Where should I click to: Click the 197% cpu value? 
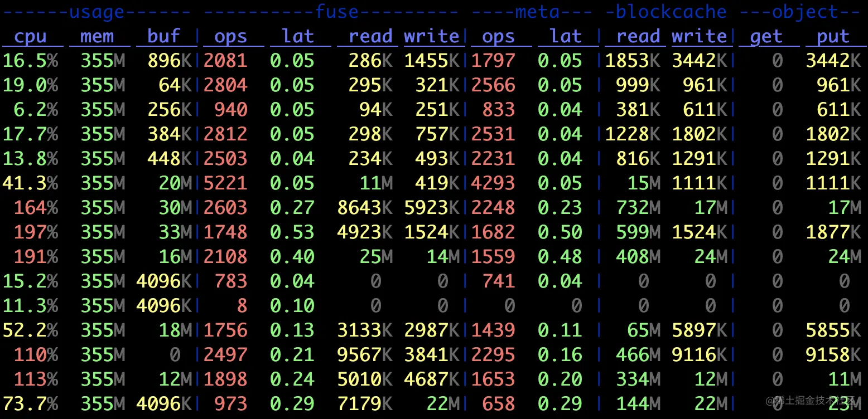coord(36,232)
